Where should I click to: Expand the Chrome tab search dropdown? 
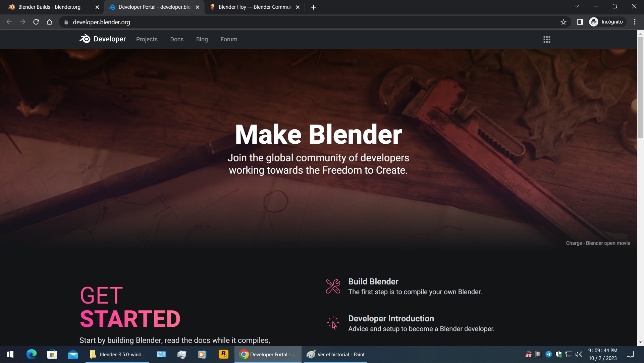click(x=577, y=7)
